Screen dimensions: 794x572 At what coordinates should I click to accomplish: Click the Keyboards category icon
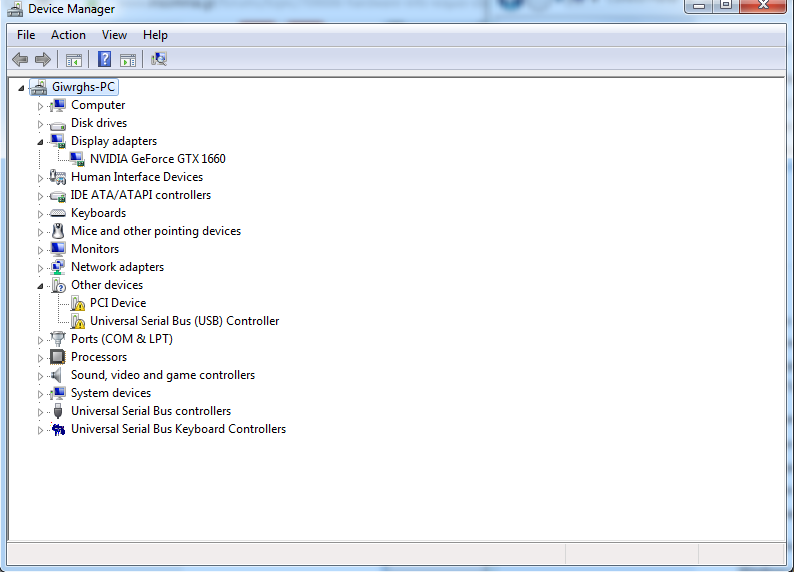click(58, 214)
